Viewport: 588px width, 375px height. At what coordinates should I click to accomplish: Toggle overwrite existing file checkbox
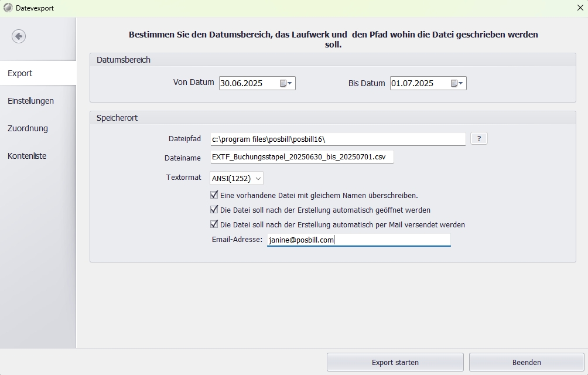[214, 195]
